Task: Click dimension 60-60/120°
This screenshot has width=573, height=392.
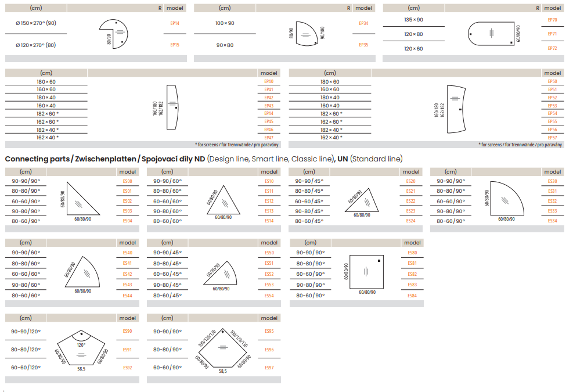Action: (x=26, y=368)
